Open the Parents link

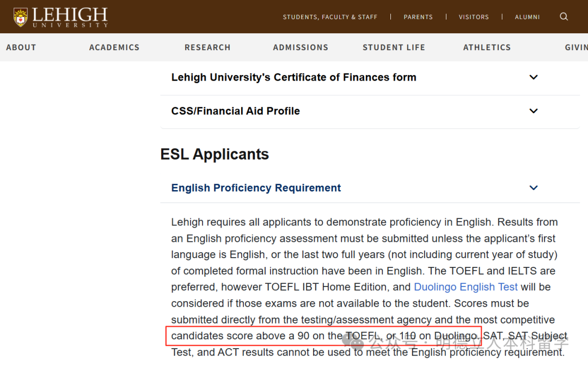tap(418, 17)
